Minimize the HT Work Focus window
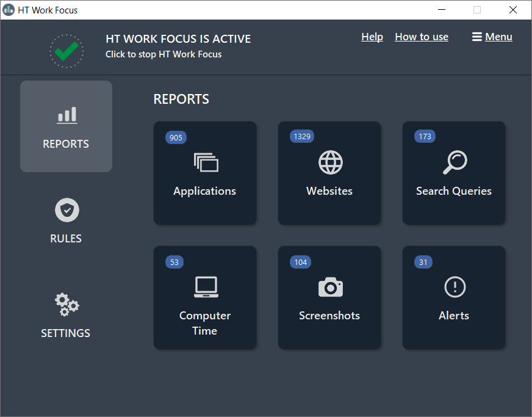Screen dimensions: 532x417 point(442,10)
